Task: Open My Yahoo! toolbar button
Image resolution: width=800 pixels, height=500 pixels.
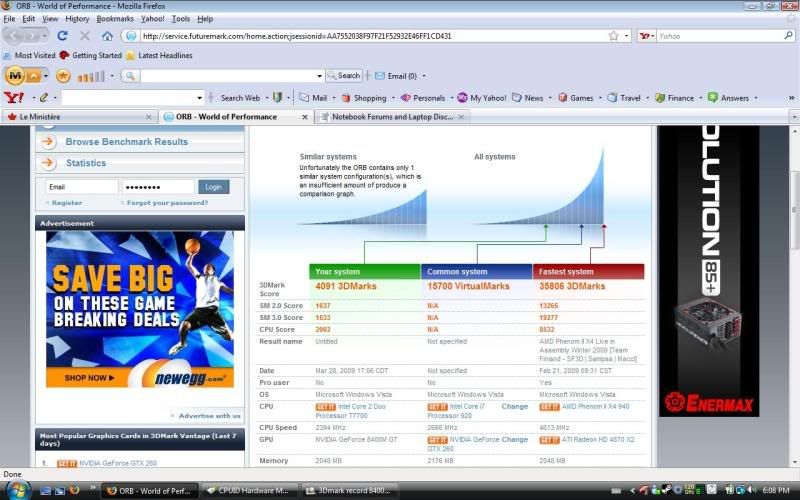Action: click(x=482, y=97)
